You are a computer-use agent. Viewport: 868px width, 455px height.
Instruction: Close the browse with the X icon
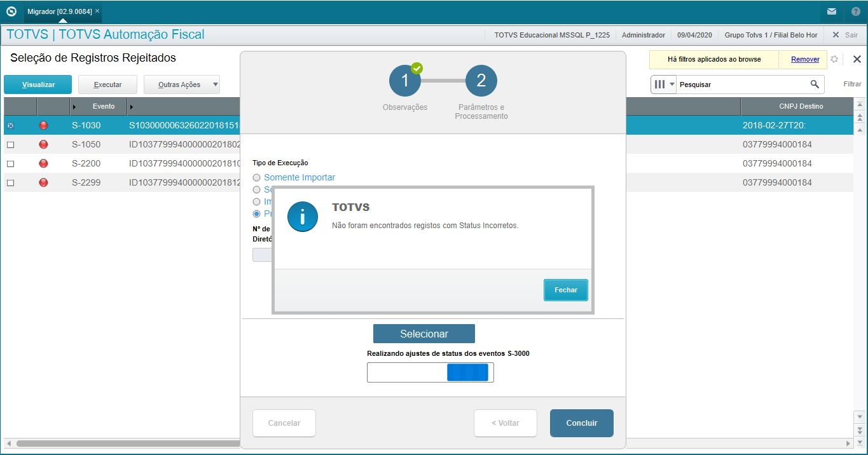tap(857, 59)
